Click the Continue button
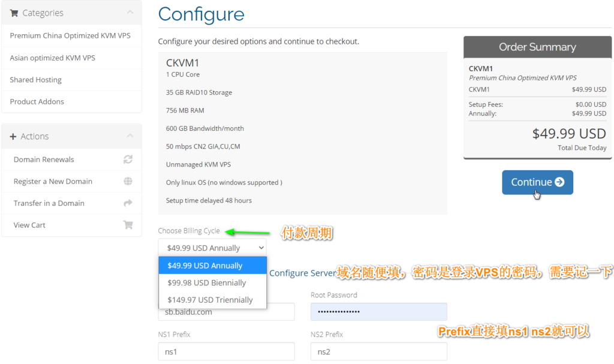 click(537, 182)
